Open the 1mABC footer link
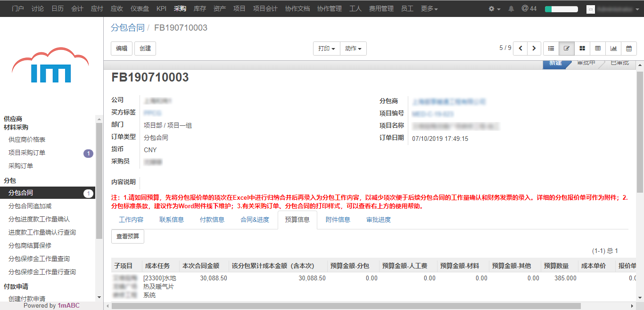 point(69,305)
